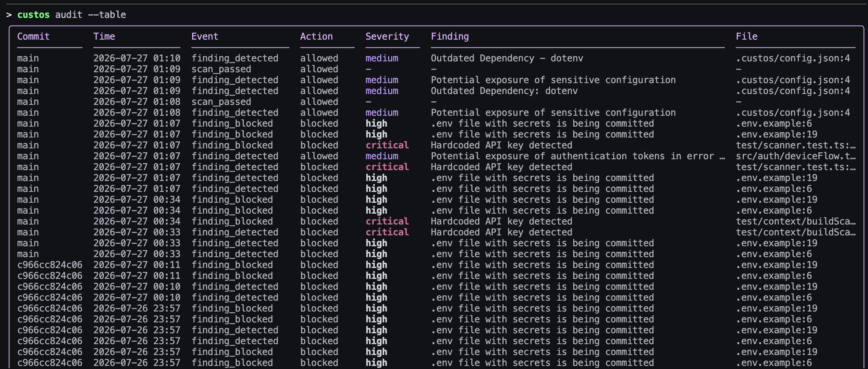Click 'medium' severity in the 01:10 row
Viewport: 868px width, 369px height.
click(382, 58)
